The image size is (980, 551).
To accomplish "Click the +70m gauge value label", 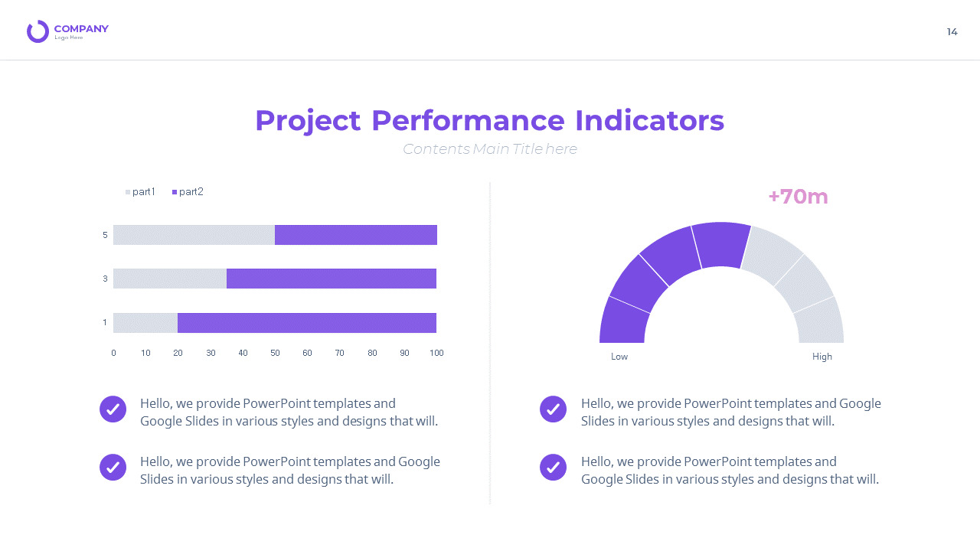I will (x=798, y=197).
